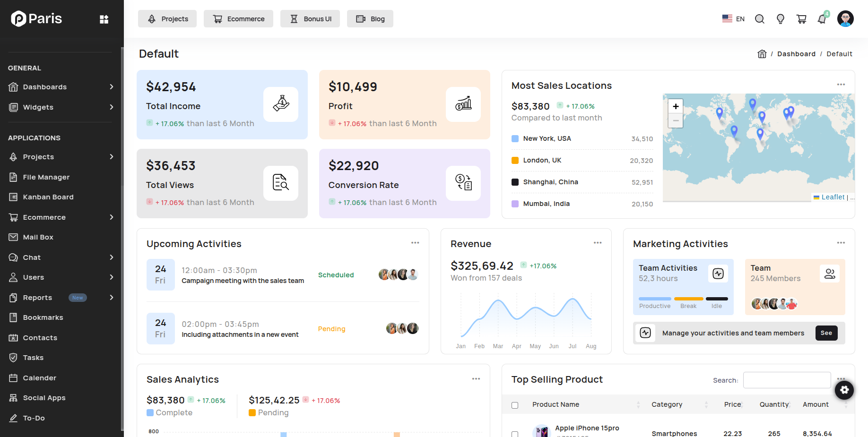868x437 pixels.
Task: Click the Mail Box icon in the sidebar
Action: (x=14, y=237)
